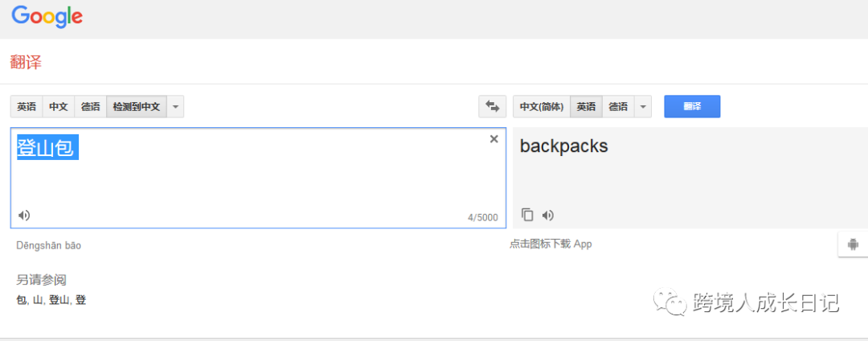Click the 登山 see-also word link
This screenshot has width=868, height=341.
coord(59,300)
